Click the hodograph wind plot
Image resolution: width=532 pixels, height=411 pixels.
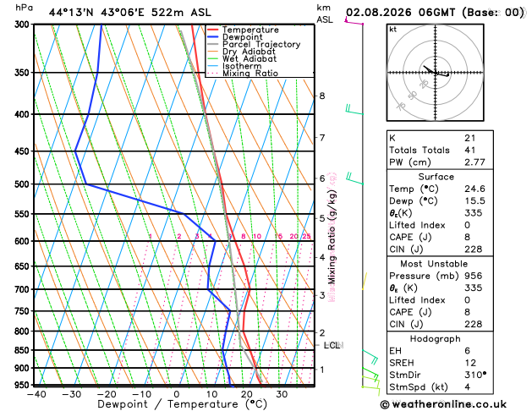coord(436,73)
